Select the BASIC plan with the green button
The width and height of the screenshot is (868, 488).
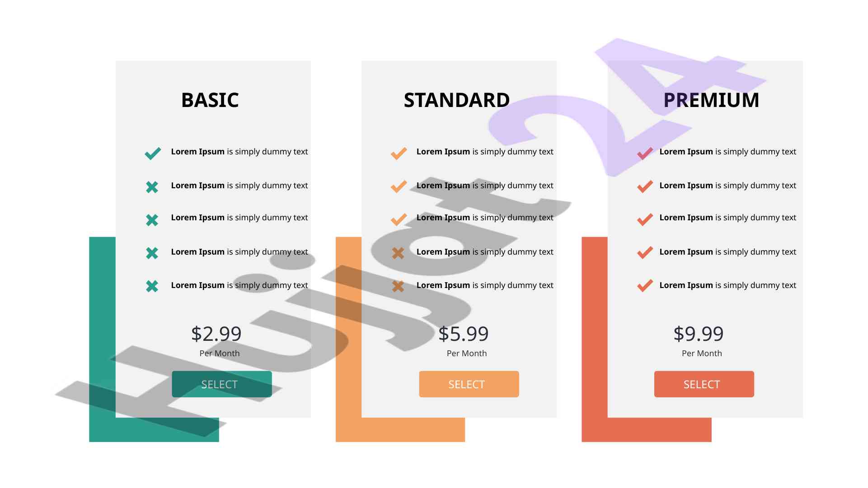tap(222, 384)
